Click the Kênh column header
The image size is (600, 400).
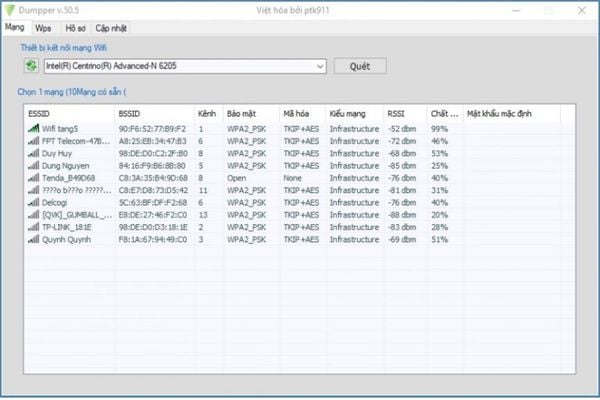(208, 113)
